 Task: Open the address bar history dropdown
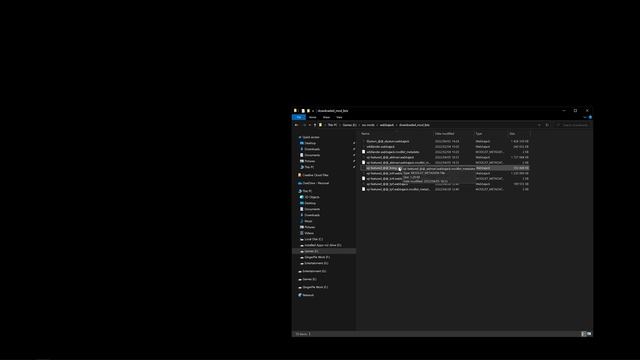click(x=539, y=125)
